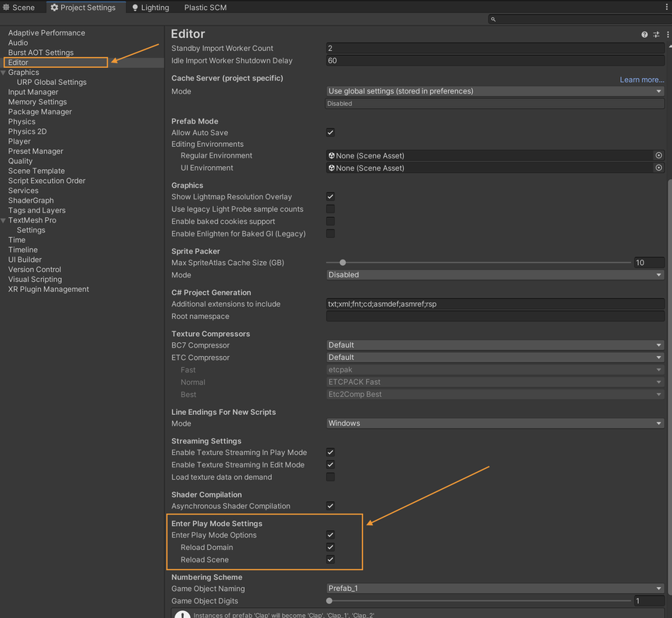Open Player settings category
The height and width of the screenshot is (618, 672).
tap(19, 141)
